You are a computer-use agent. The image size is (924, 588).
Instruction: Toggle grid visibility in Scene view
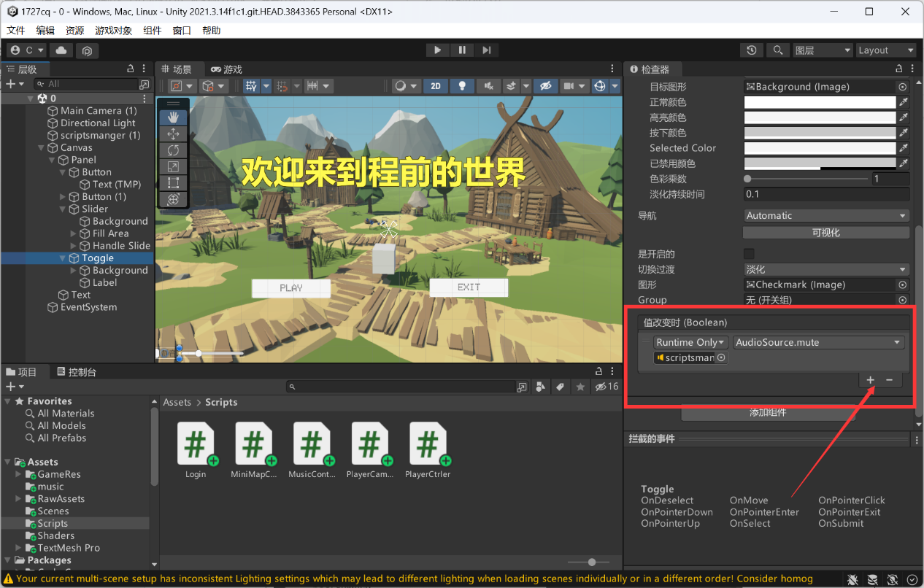[251, 85]
